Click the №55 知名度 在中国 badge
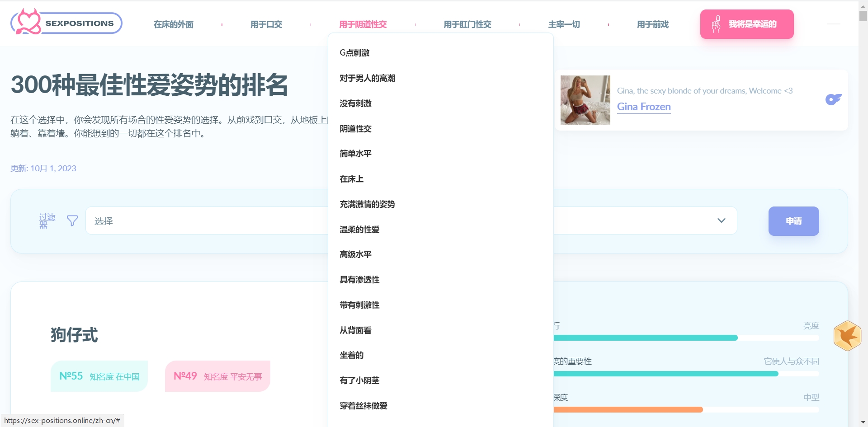868x427 pixels. (x=99, y=376)
